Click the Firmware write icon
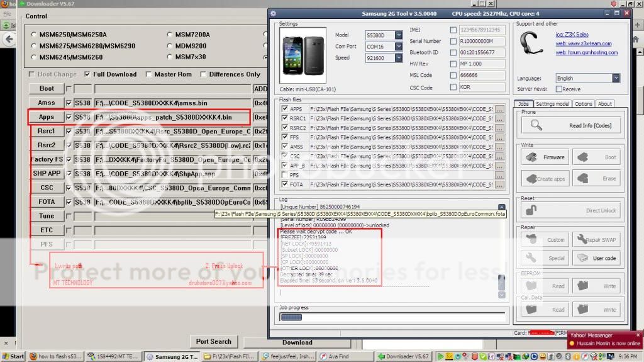This screenshot has height=362, width=644. [531, 157]
